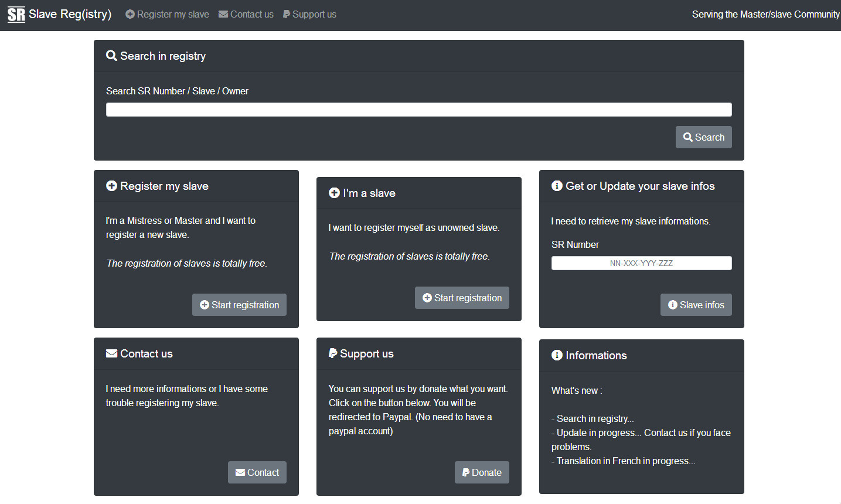841x504 pixels.
Task: Click info icon beside Get or Update heading
Action: [557, 186]
